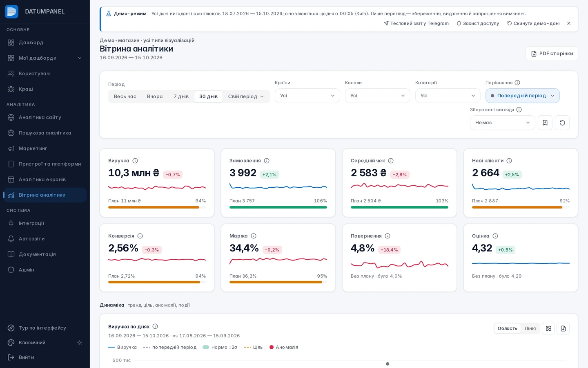This screenshot has width=588, height=368.
Task: Open the Свій період custom range dropdown
Action: click(246, 96)
